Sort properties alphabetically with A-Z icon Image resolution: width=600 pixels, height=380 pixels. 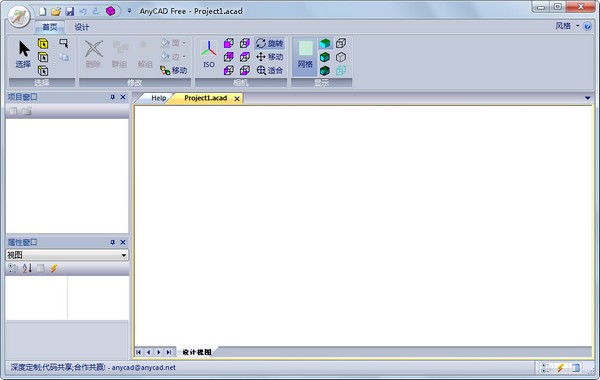pos(27,269)
